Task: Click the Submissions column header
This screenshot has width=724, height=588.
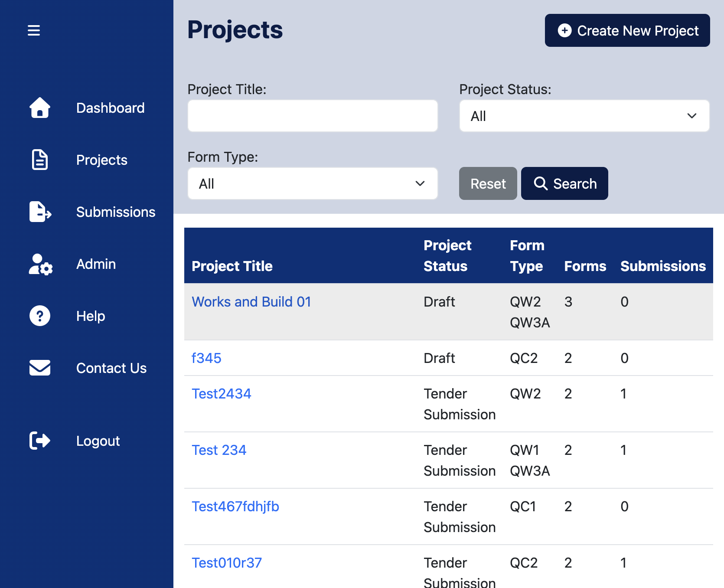Action: pyautogui.click(x=663, y=266)
